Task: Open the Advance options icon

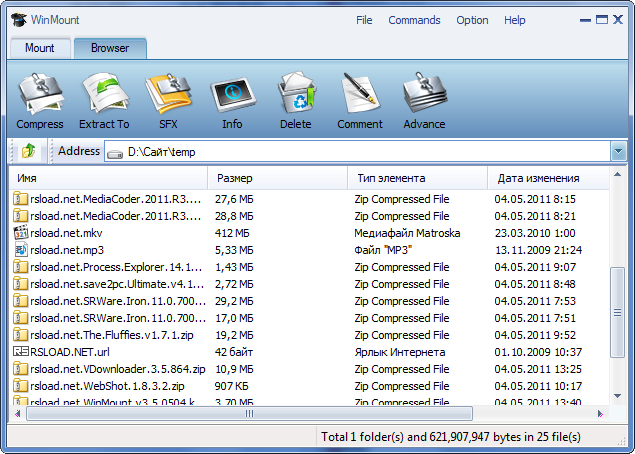Action: (424, 93)
